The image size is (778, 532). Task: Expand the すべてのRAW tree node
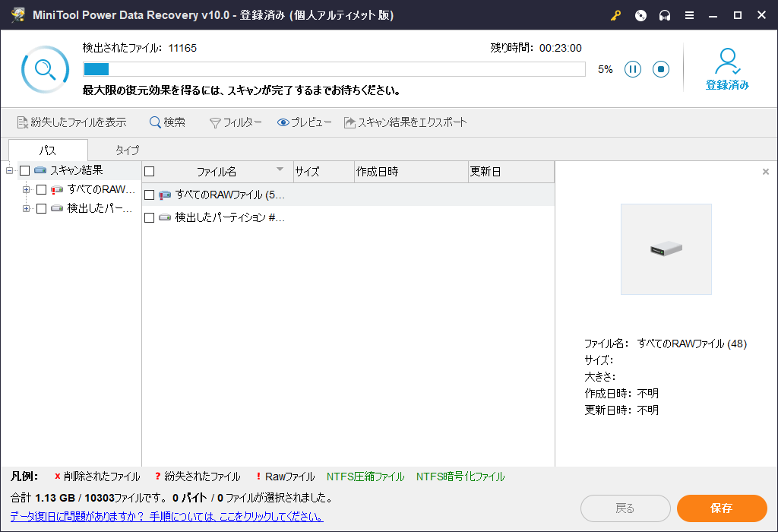tap(26, 189)
